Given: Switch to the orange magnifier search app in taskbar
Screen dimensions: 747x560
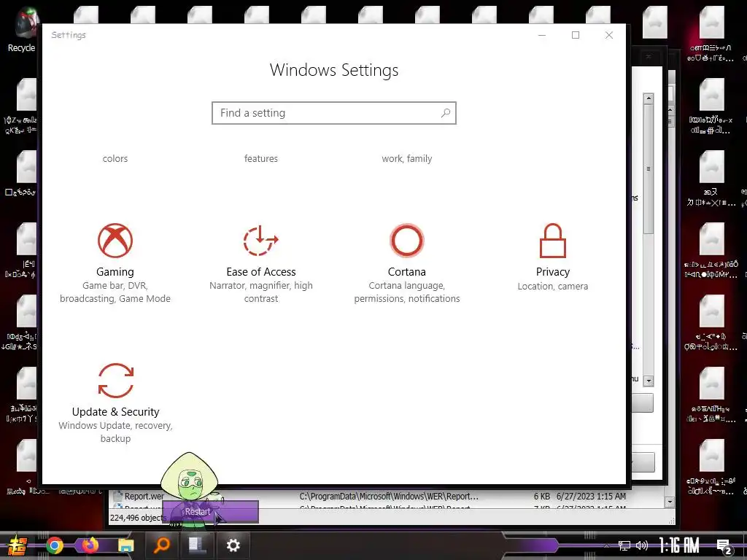Looking at the screenshot, I should (161, 545).
